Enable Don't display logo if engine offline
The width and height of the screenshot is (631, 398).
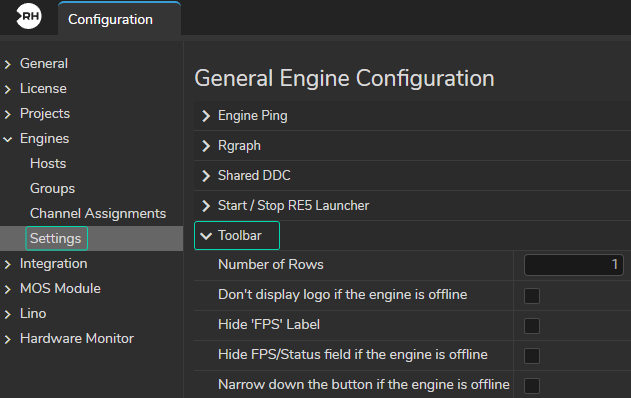[532, 296]
